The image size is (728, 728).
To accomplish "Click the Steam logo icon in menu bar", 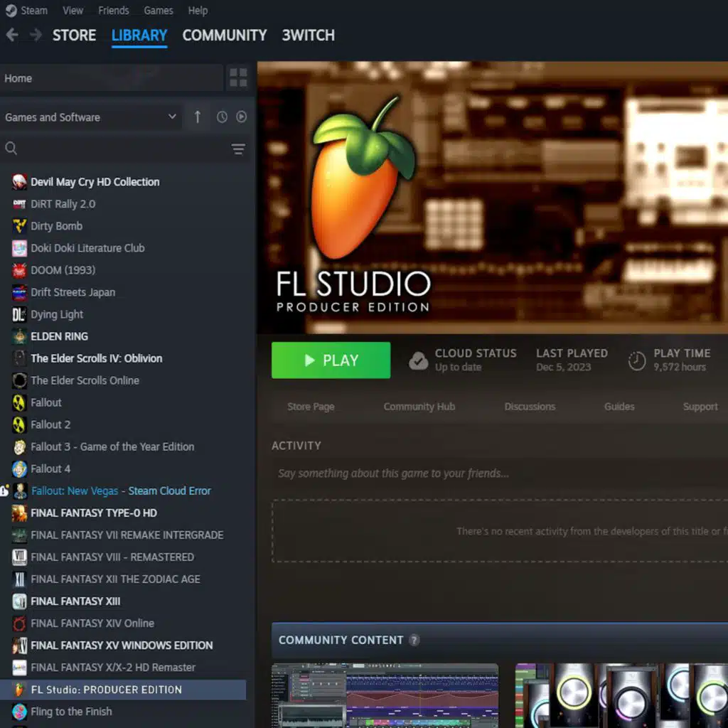I will point(11,10).
